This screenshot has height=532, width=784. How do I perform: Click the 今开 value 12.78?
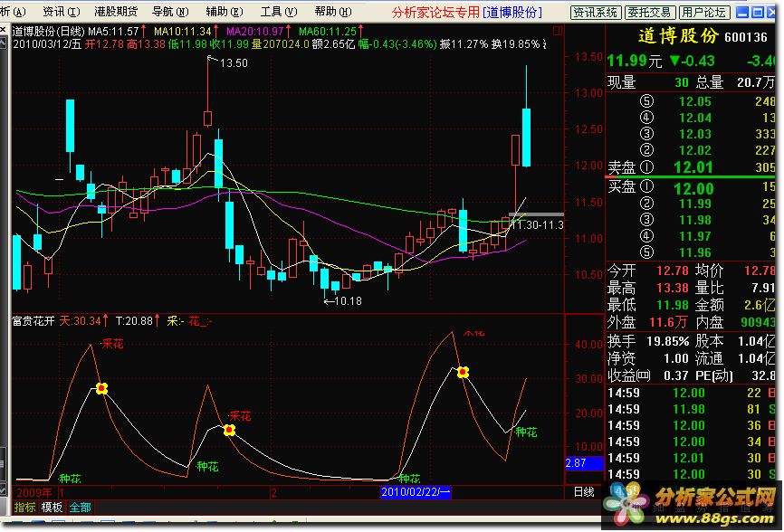click(x=673, y=271)
